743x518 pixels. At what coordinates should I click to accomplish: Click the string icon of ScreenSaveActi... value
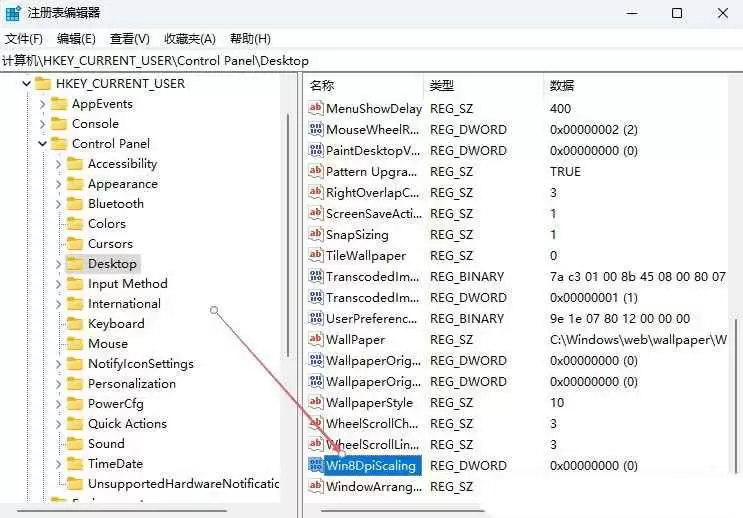[316, 213]
